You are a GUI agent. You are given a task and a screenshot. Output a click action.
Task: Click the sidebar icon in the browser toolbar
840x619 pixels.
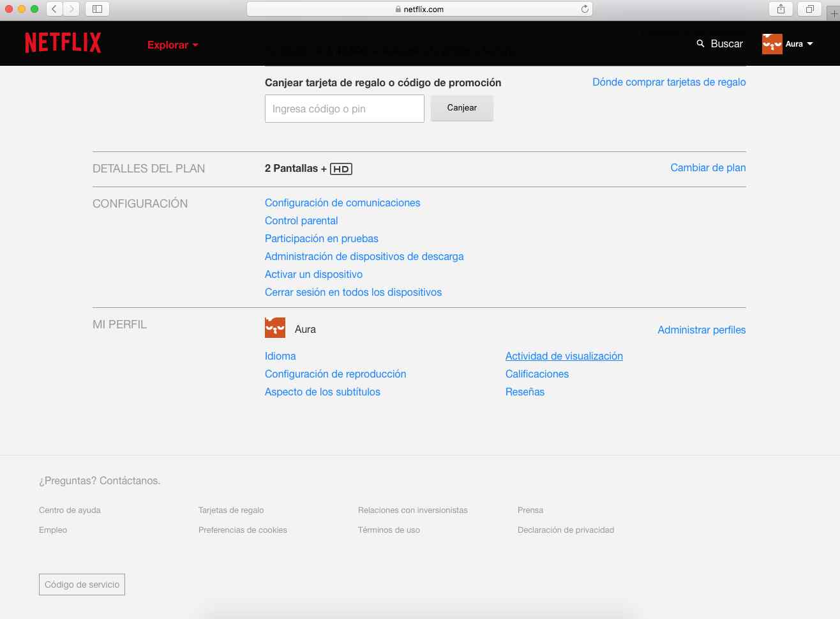point(96,9)
